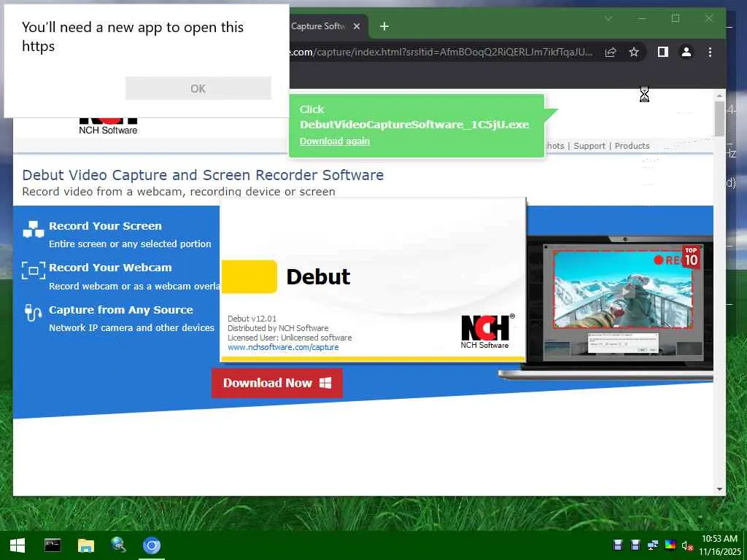This screenshot has width=747, height=560.
Task: Open the Support navigation link
Action: 589,146
